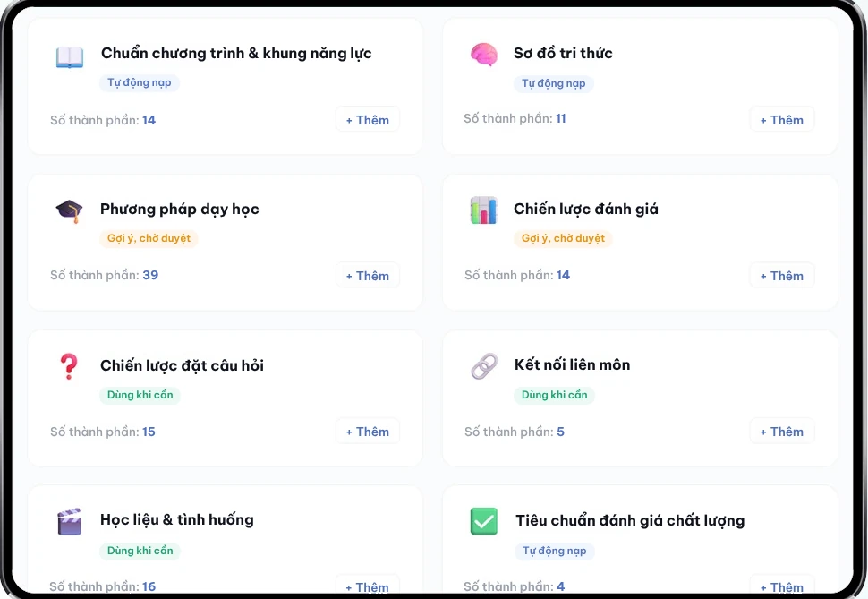Select the Chiến lược đánh giá heading
Image resolution: width=868 pixels, height=599 pixels.
click(586, 209)
